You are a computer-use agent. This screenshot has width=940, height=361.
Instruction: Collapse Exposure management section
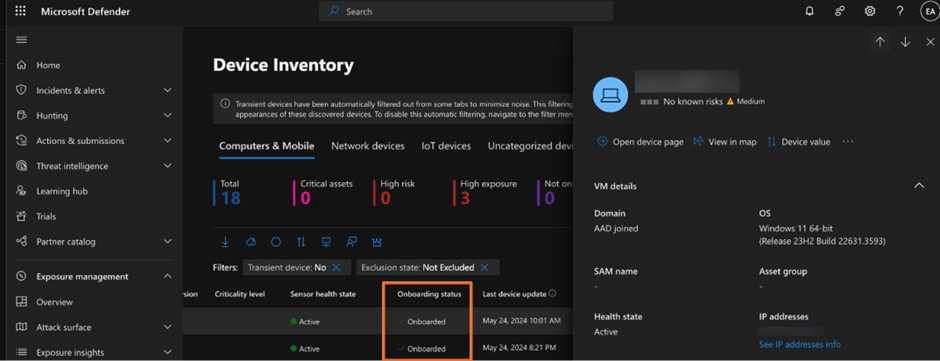167,276
